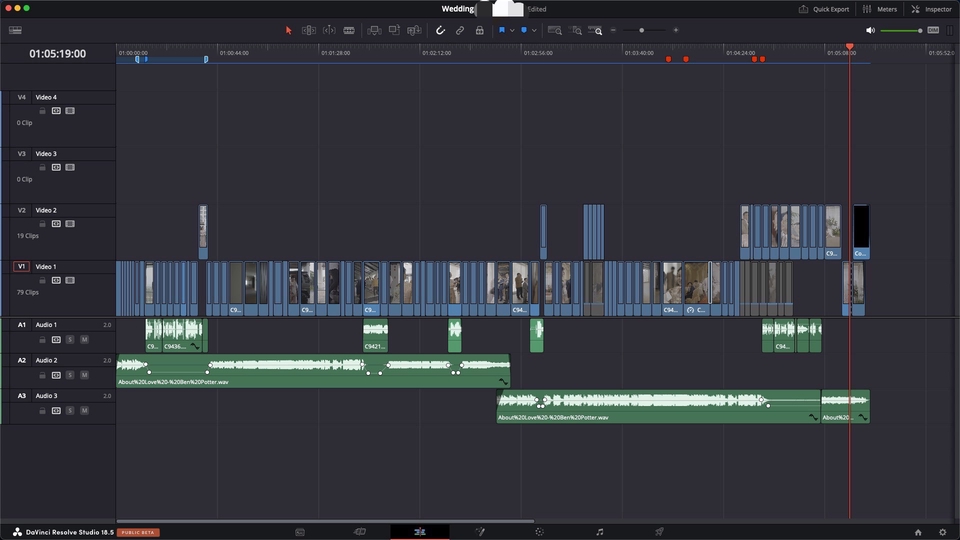Disable the Video 4 track
960x540 pixels.
[70, 111]
